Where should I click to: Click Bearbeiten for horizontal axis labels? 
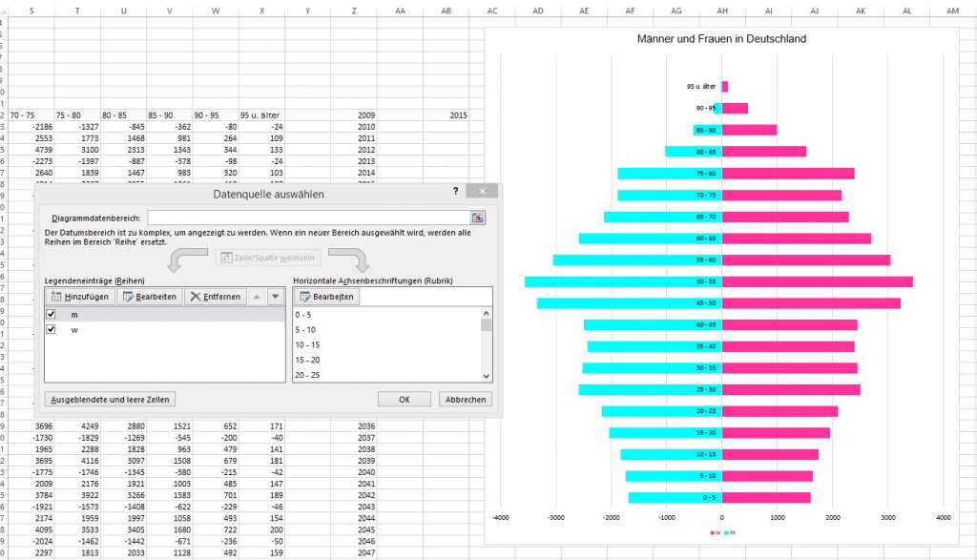pyautogui.click(x=327, y=297)
